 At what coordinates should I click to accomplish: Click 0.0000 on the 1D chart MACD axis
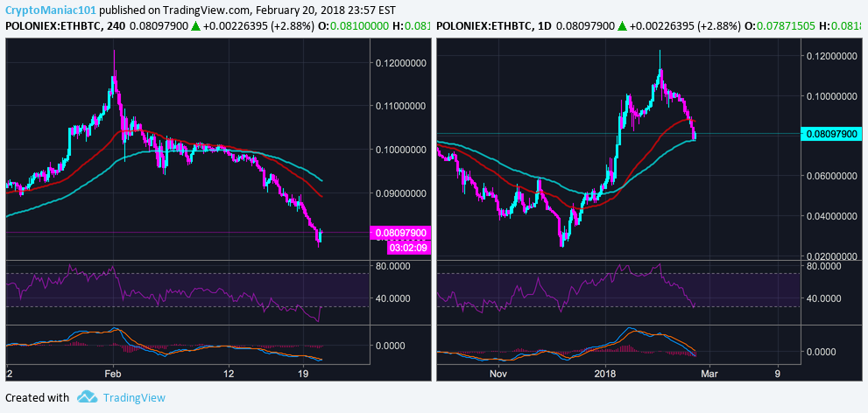coord(822,352)
